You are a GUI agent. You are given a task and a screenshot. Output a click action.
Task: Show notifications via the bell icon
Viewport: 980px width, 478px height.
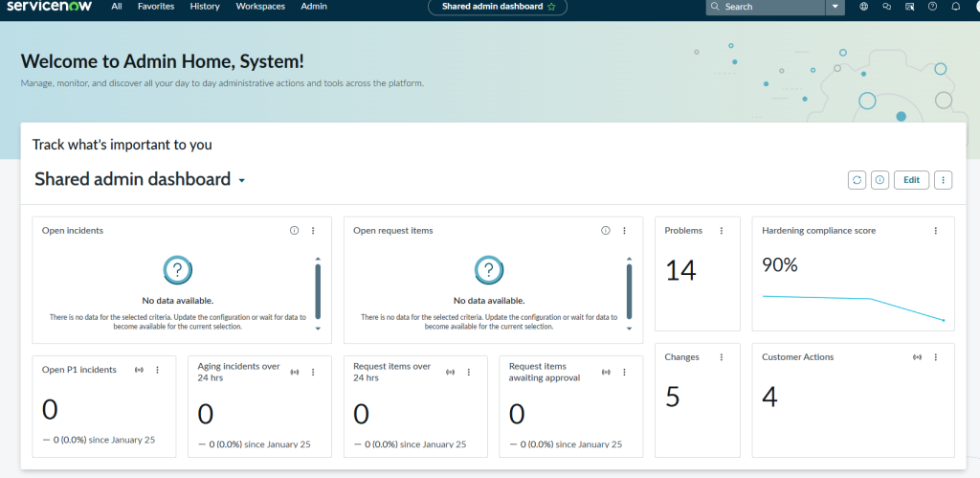point(956,7)
